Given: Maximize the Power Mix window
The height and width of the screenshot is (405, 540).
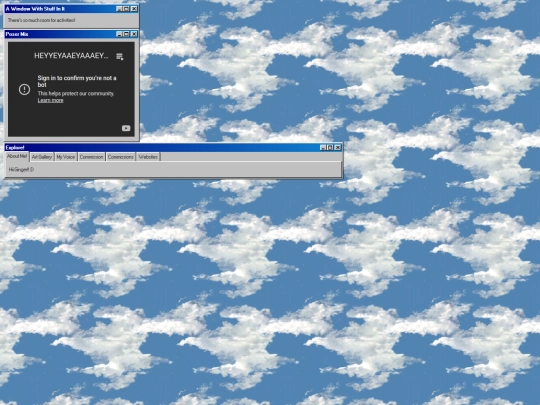Looking at the screenshot, I should point(126,34).
